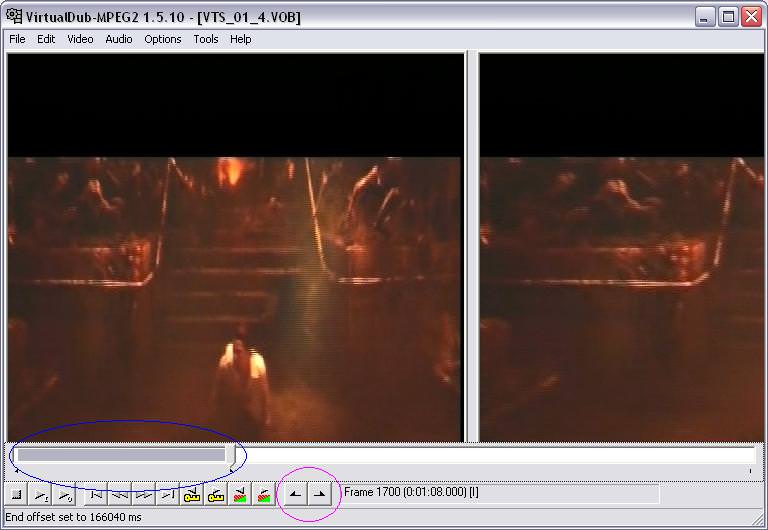Click the Stop playback button
The width and height of the screenshot is (768, 530).
click(x=17, y=495)
